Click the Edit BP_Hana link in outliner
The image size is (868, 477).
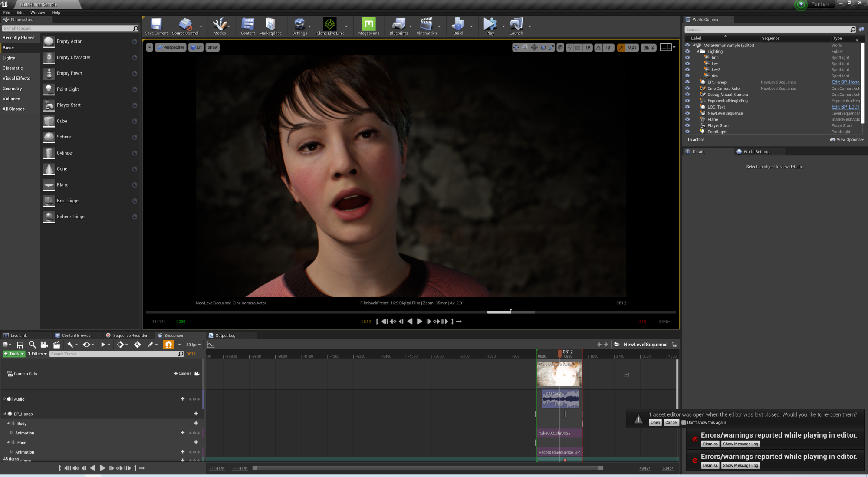coord(845,82)
